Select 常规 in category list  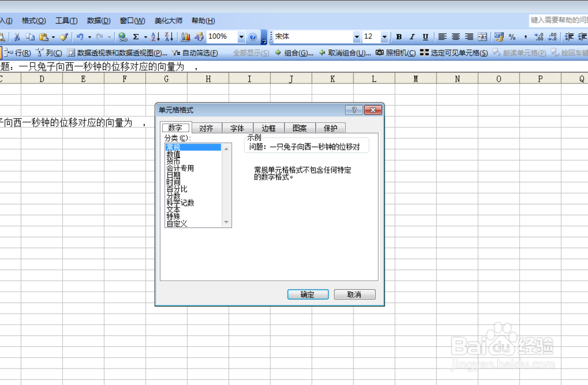[x=193, y=148]
